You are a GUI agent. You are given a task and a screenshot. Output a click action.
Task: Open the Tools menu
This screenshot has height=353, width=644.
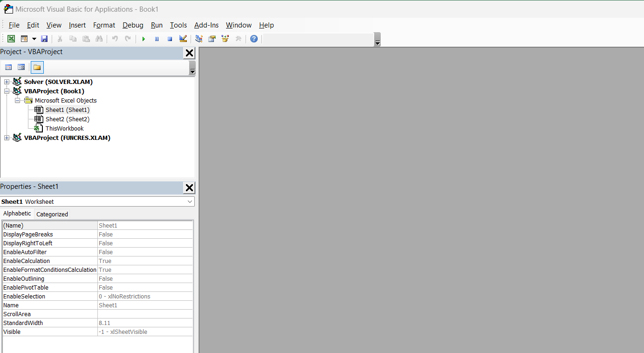coord(178,25)
